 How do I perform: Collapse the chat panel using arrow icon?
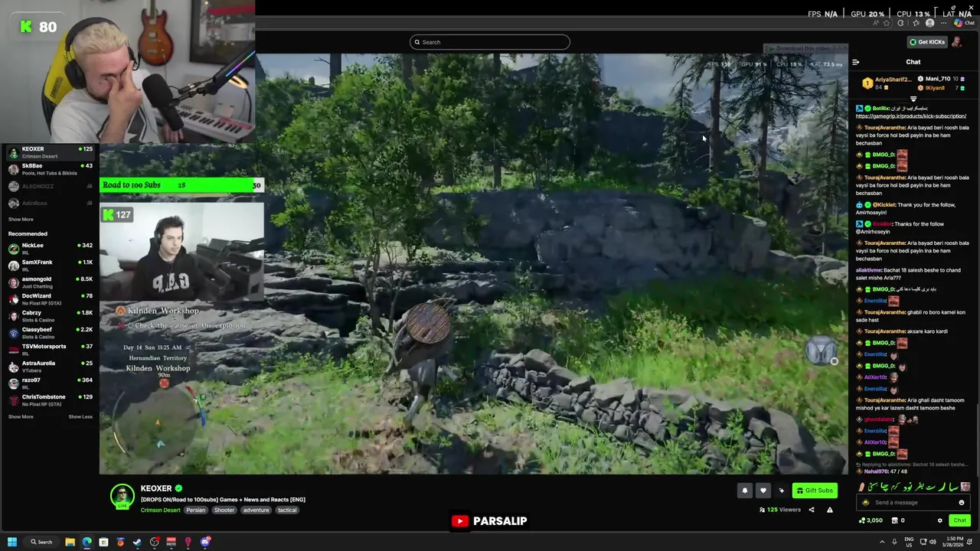point(855,62)
